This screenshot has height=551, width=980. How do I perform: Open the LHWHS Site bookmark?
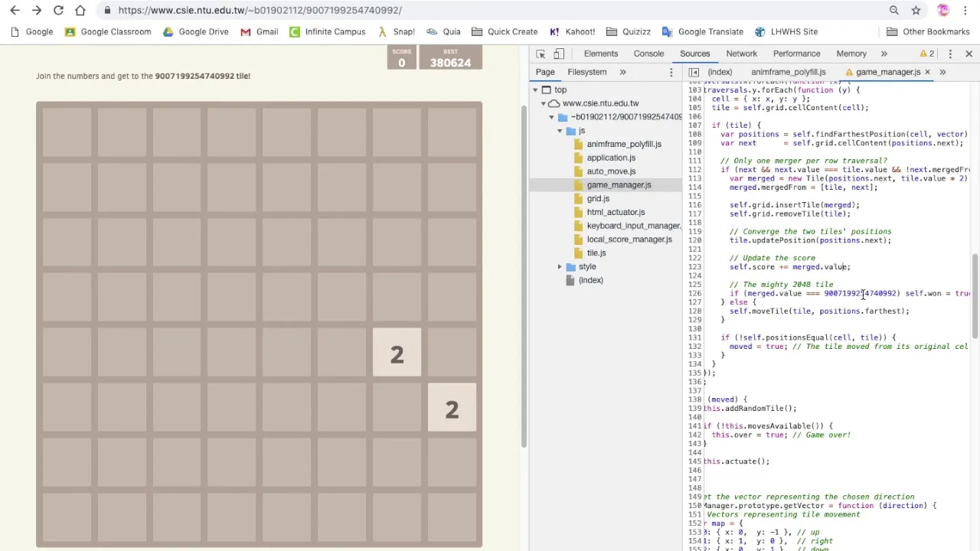[x=786, y=31]
